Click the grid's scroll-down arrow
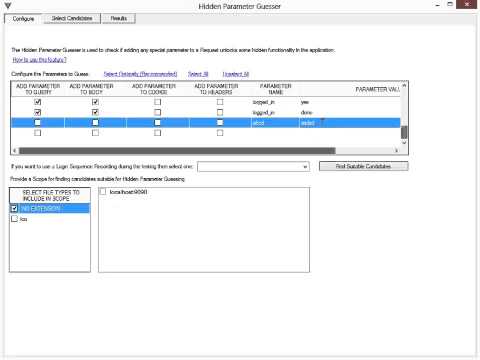Screen dimensions: 480x360 pyautogui.click(x=404, y=143)
